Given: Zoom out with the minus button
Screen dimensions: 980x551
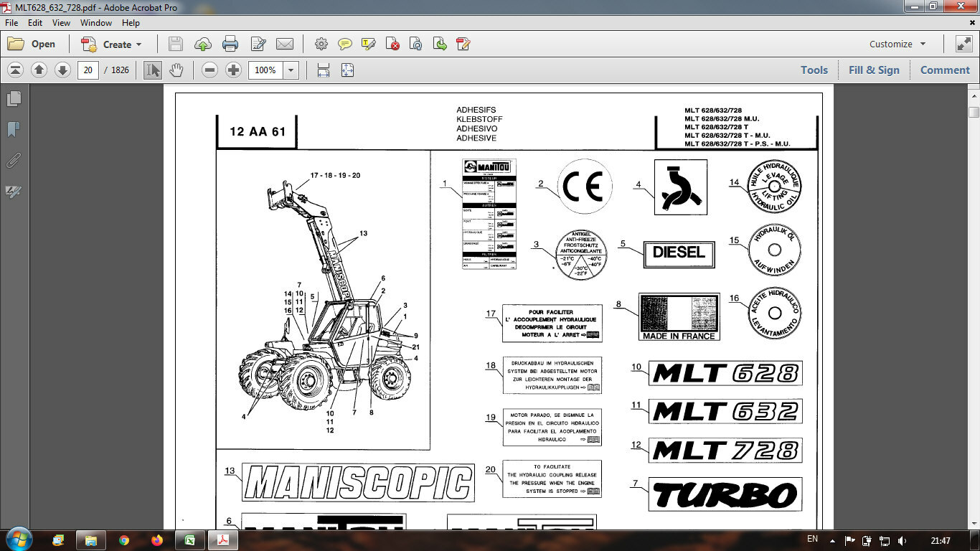Looking at the screenshot, I should pyautogui.click(x=209, y=70).
